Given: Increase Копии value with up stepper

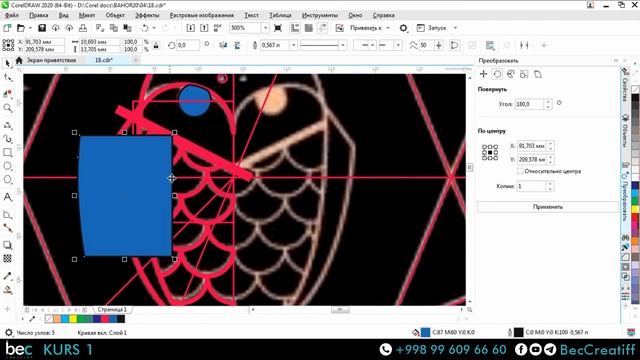Looking at the screenshot, I should tap(550, 184).
